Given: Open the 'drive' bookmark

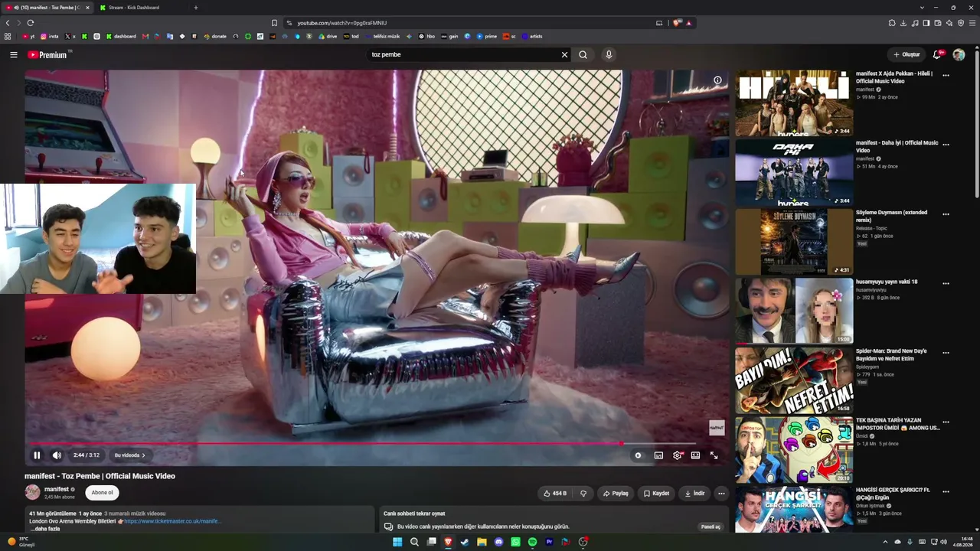Looking at the screenshot, I should click(328, 36).
